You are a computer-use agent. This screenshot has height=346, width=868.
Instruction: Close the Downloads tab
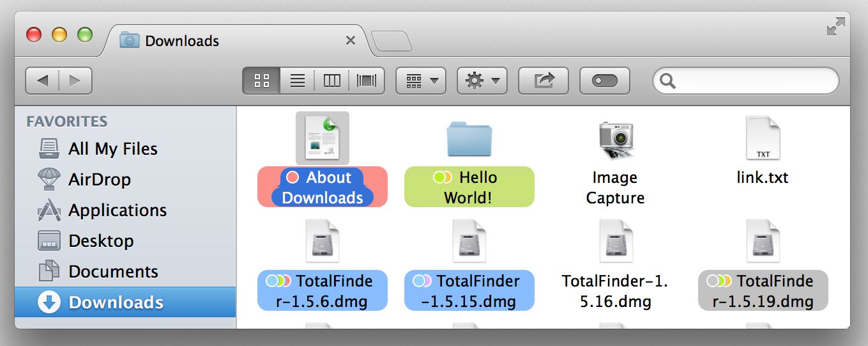350,41
